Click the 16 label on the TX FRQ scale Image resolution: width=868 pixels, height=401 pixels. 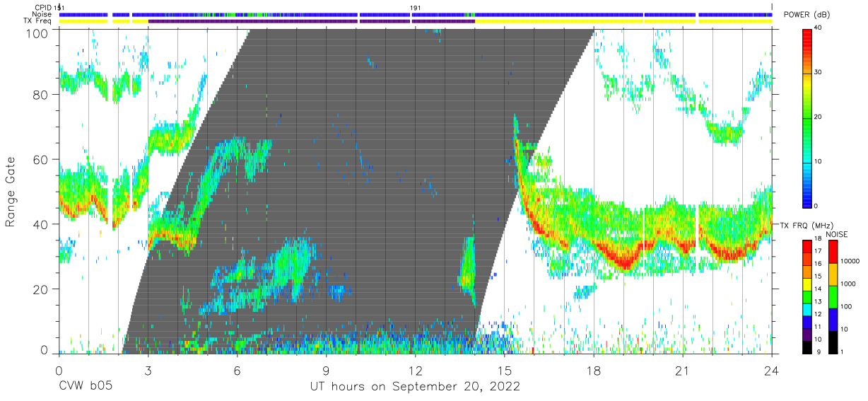point(818,264)
